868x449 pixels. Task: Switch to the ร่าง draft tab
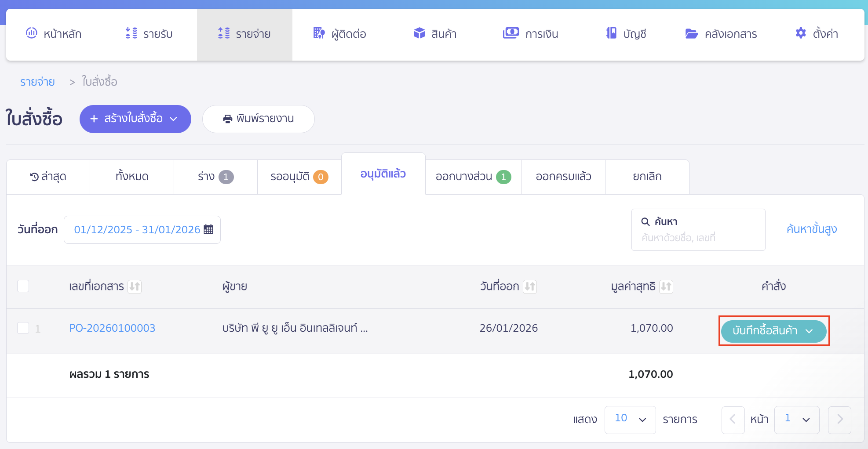pyautogui.click(x=215, y=177)
